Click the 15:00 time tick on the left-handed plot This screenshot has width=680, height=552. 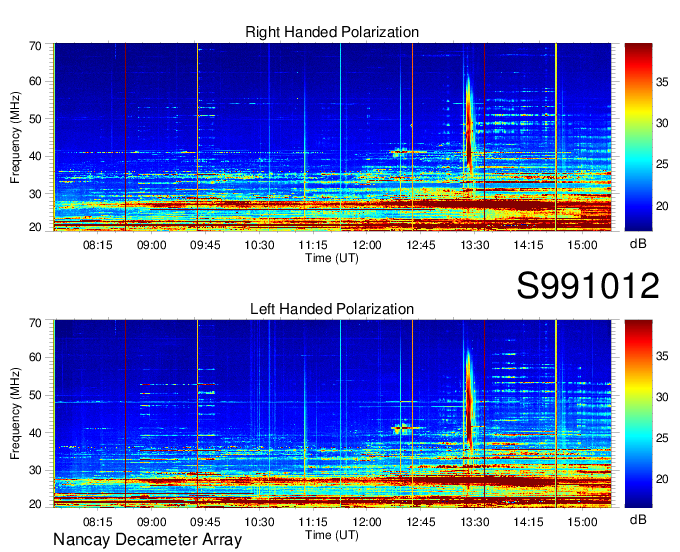coord(582,522)
